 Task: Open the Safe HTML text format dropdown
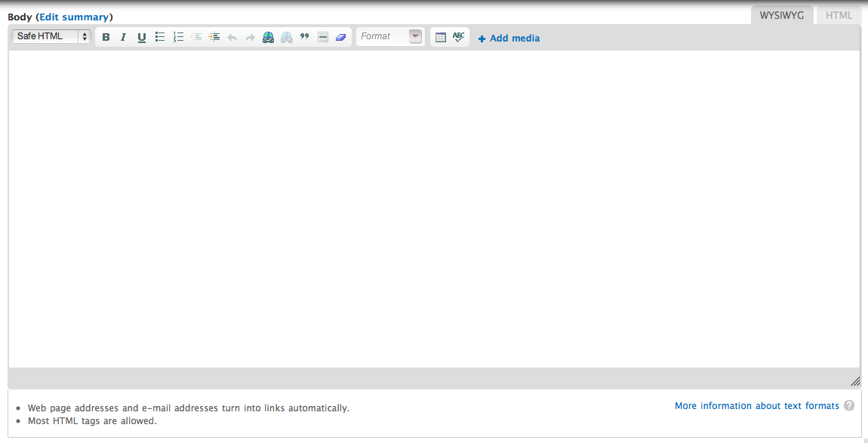51,36
